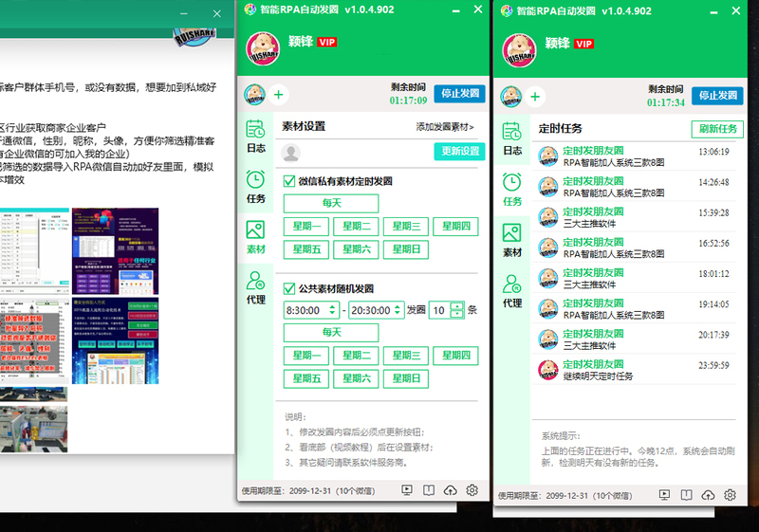The image size is (759, 532).
Task: Toggle 星期三 under 微信私有素材定时发圈
Action: coord(406,227)
